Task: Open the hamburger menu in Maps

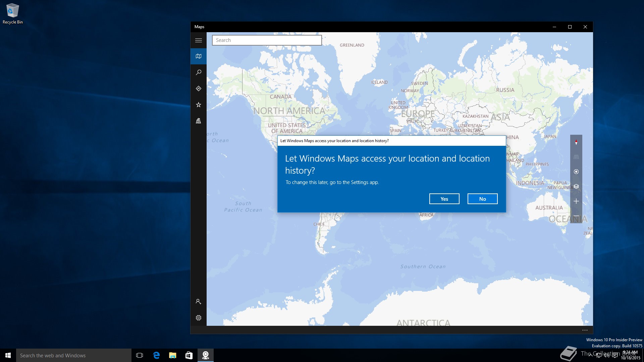Action: (199, 40)
